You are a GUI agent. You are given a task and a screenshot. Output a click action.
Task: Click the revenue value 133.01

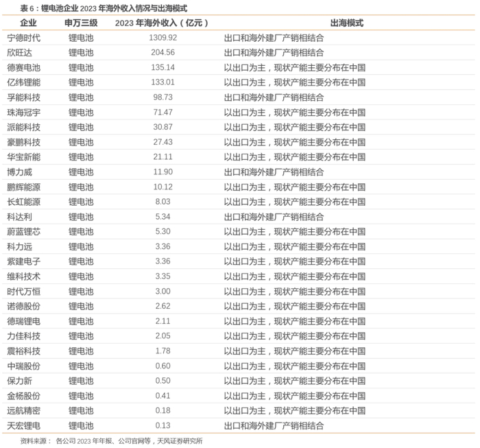pyautogui.click(x=163, y=82)
